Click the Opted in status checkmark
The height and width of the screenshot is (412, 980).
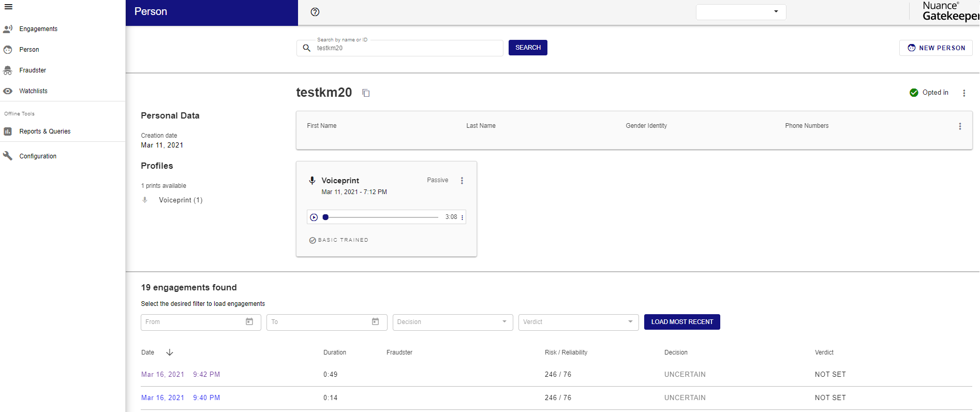pyautogui.click(x=914, y=93)
